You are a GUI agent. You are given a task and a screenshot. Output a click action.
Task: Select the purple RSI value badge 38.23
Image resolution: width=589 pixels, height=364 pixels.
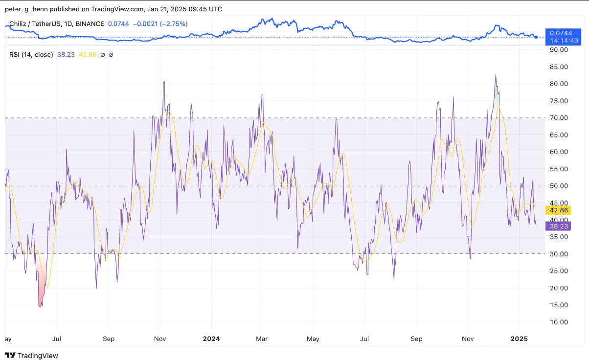(x=559, y=226)
